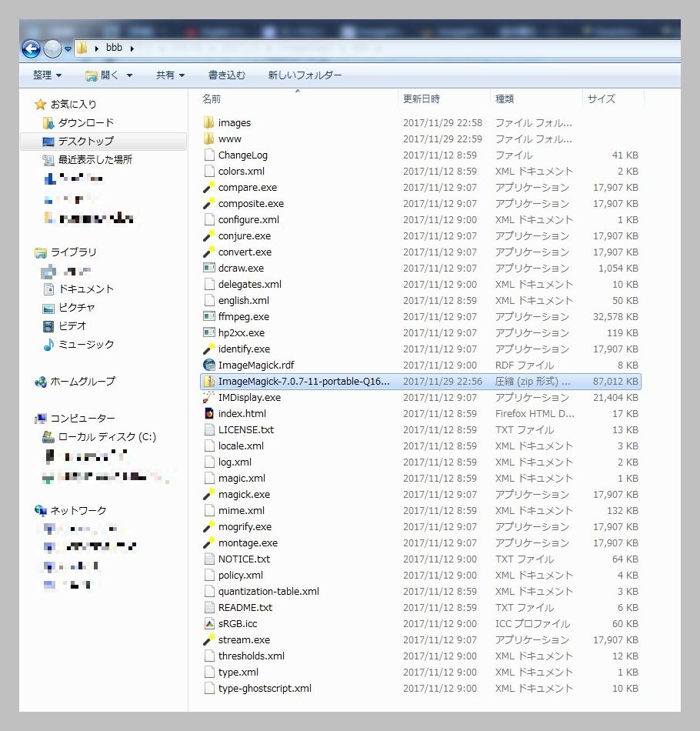
Task: Click the ネットワーク icon
Action: (x=41, y=510)
